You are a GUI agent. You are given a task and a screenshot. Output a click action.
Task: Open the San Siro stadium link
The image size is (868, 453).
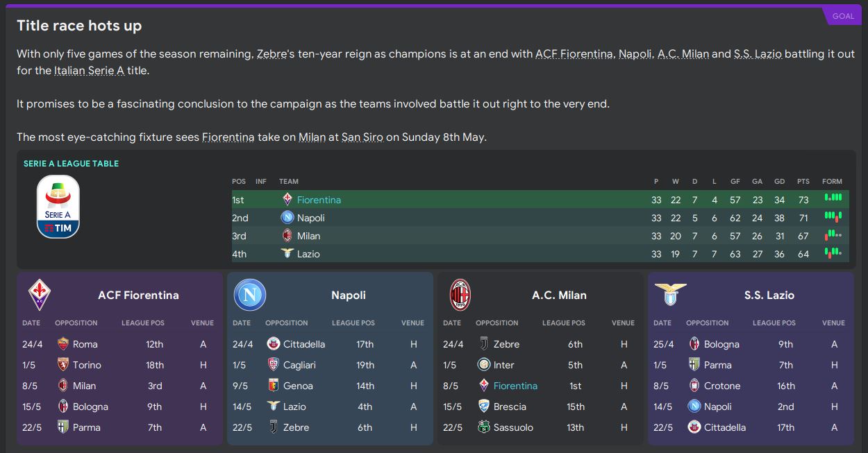(x=362, y=137)
